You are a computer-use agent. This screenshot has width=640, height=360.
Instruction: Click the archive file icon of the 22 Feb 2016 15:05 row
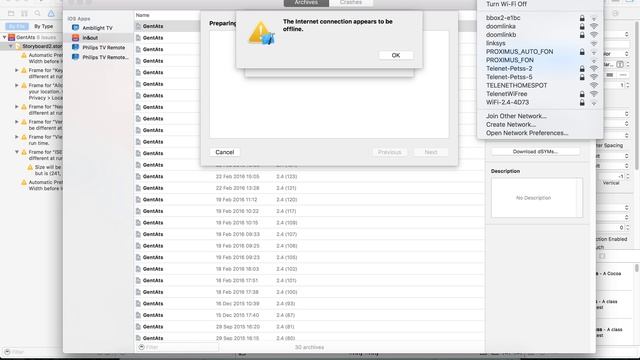[138, 176]
